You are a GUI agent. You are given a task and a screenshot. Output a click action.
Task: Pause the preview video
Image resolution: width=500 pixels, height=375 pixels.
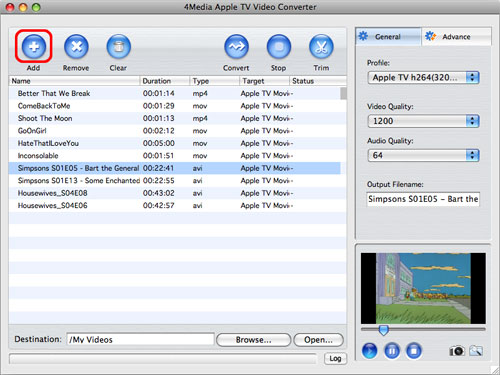click(392, 351)
